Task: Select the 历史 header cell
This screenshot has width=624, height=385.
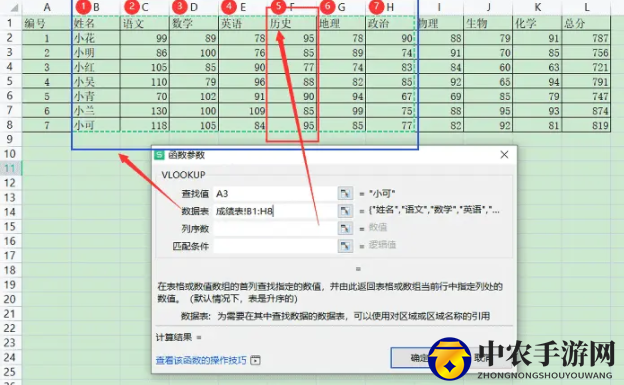Action: click(292, 23)
